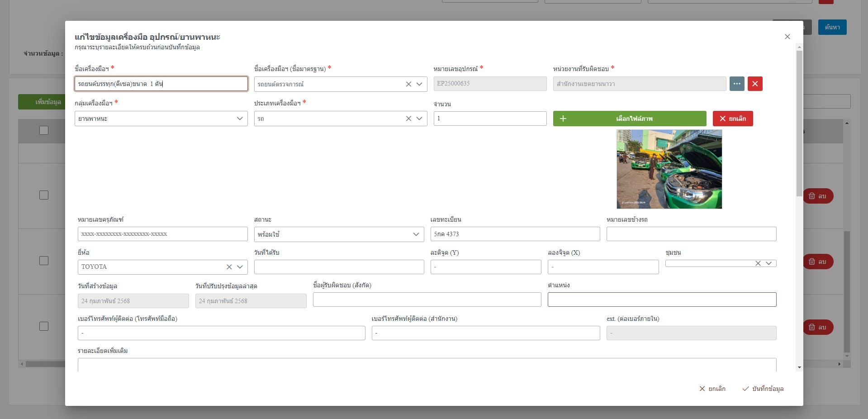The width and height of the screenshot is (868, 419).
Task: Click the green เลือกไฟล์ภาพ button
Action: tap(630, 119)
